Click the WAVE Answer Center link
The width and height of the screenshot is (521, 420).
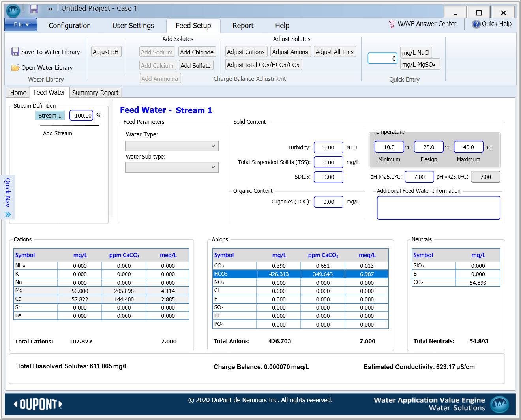point(427,24)
